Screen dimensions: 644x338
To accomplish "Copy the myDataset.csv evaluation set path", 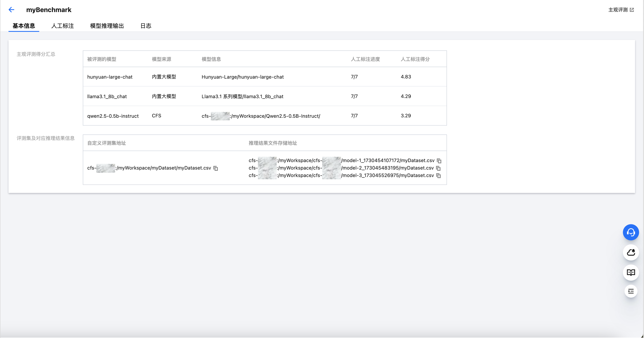I will pyautogui.click(x=216, y=168).
